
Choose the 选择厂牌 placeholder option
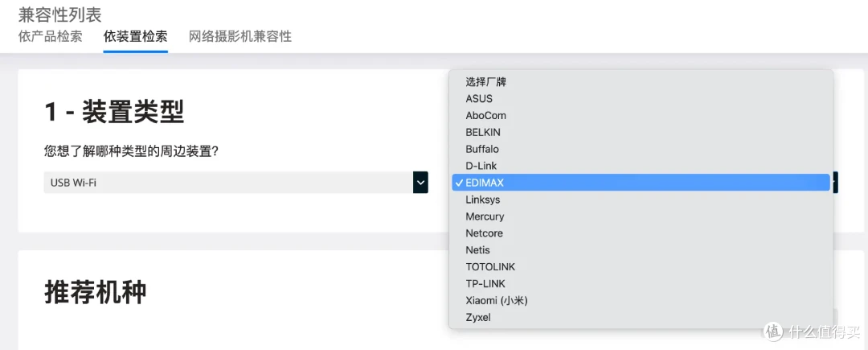(641, 82)
